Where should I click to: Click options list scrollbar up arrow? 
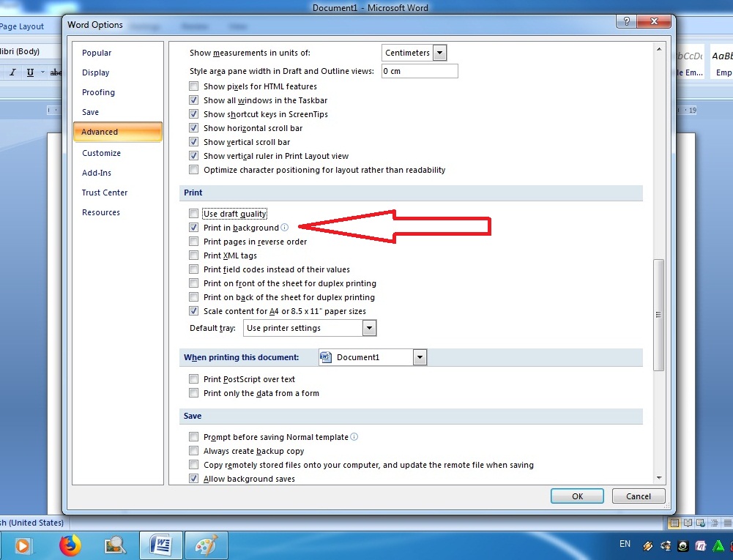(x=659, y=49)
